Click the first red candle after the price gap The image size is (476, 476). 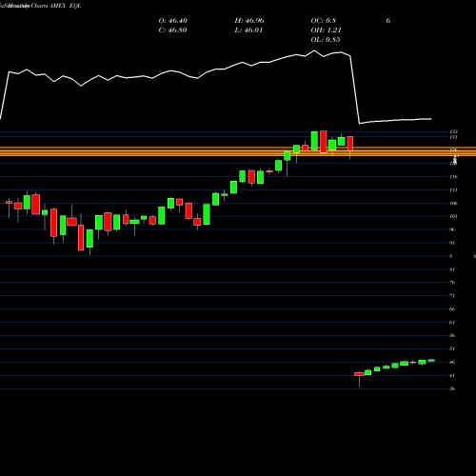tap(359, 374)
